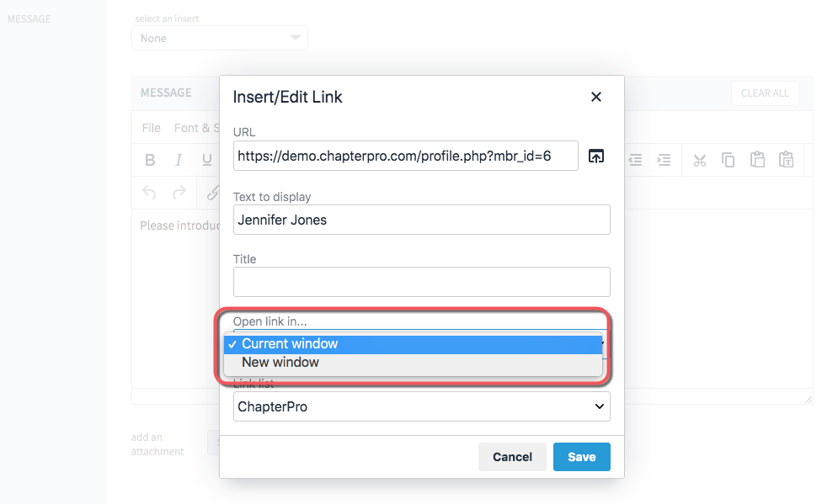This screenshot has width=838, height=504.
Task: Toggle underline formatting icon
Action: (x=207, y=160)
